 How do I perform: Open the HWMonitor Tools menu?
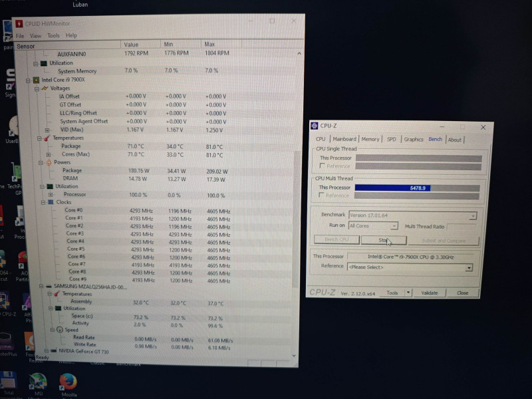pyautogui.click(x=53, y=35)
